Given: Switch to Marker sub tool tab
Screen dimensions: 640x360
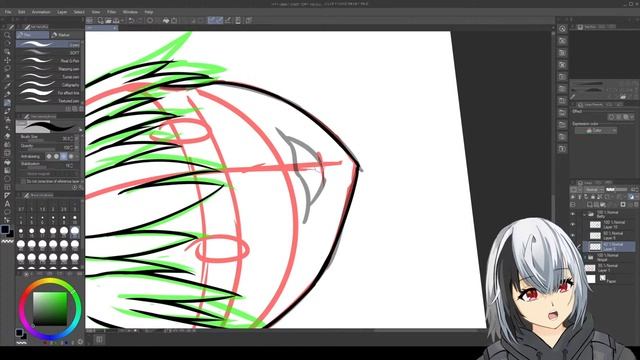Looking at the screenshot, I should [x=65, y=35].
